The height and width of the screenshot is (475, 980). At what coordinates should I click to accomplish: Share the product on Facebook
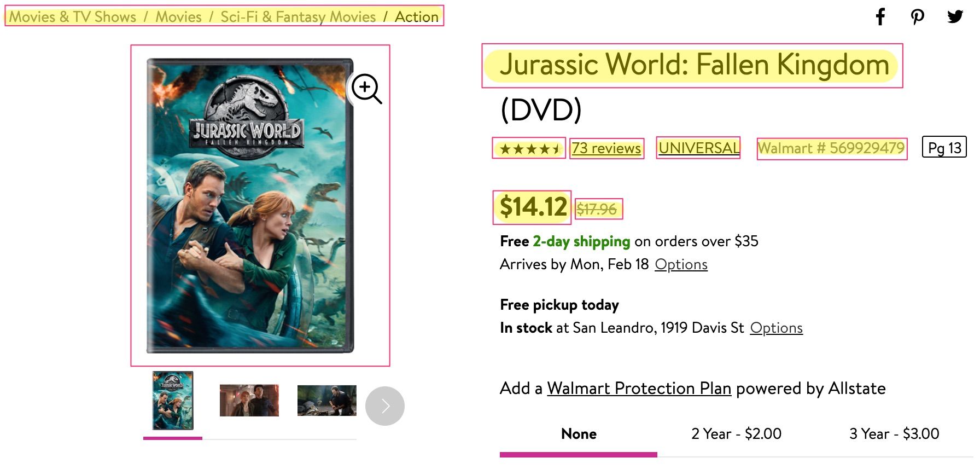[880, 16]
